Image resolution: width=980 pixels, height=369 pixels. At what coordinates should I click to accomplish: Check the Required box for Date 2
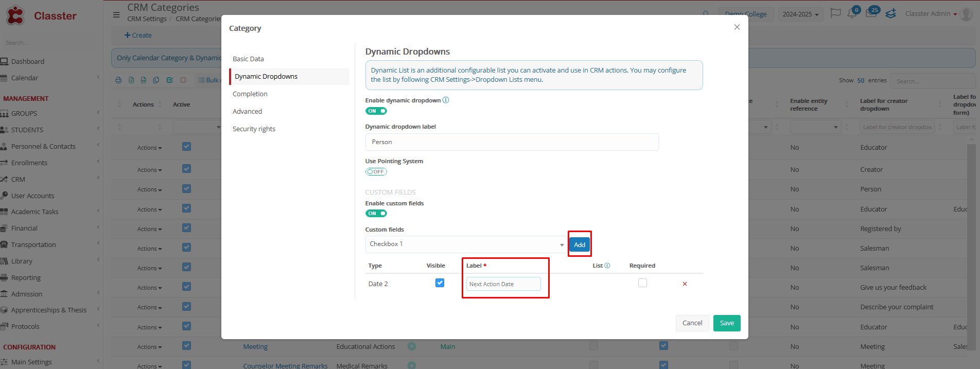click(642, 283)
